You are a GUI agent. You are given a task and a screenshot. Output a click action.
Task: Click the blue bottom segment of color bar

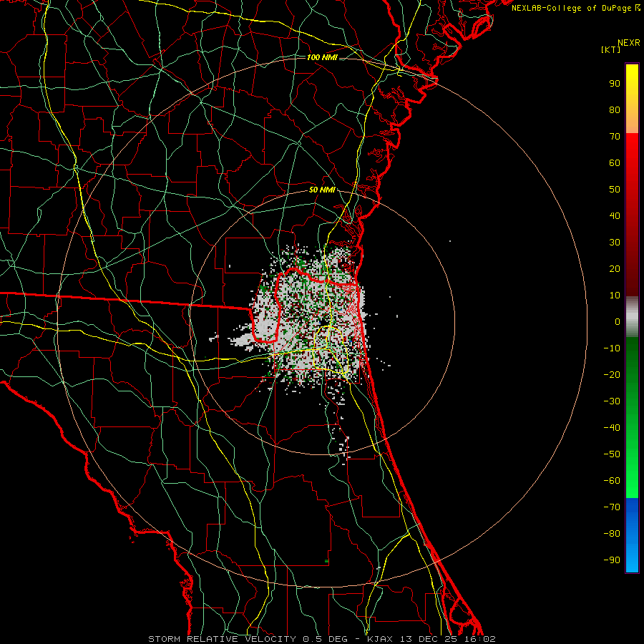632,535
